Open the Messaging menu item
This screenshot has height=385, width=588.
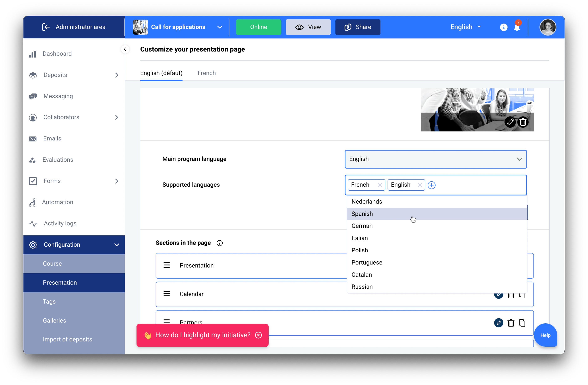tap(74, 96)
